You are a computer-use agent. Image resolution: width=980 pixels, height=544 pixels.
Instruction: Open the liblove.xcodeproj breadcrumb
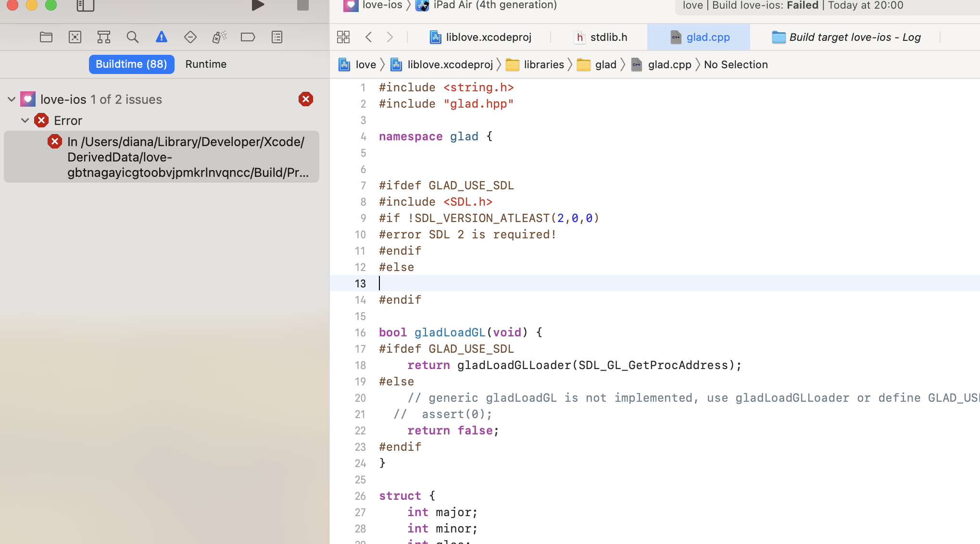click(x=441, y=64)
